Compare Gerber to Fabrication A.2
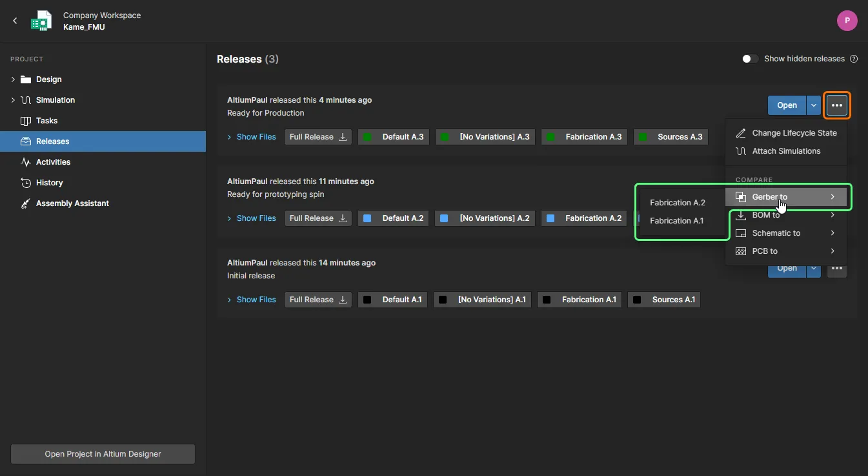Screen dimensions: 868x476 click(678, 203)
